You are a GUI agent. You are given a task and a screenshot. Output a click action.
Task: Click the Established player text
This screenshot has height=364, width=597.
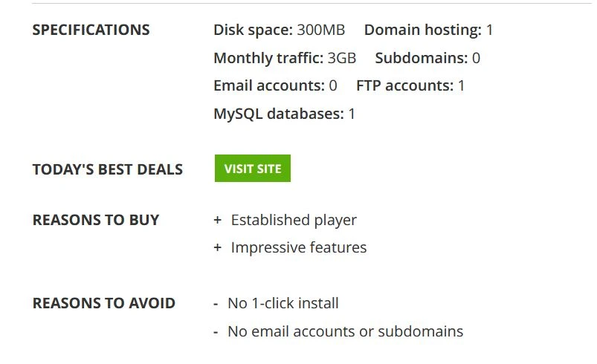[294, 220]
